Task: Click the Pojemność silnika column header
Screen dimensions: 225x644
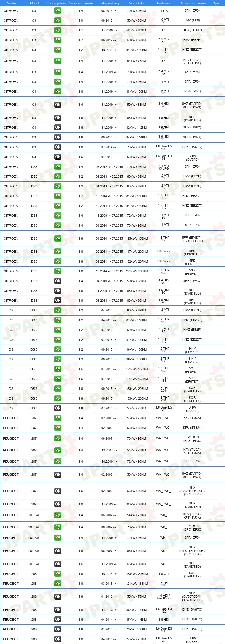Action: (80, 3)
